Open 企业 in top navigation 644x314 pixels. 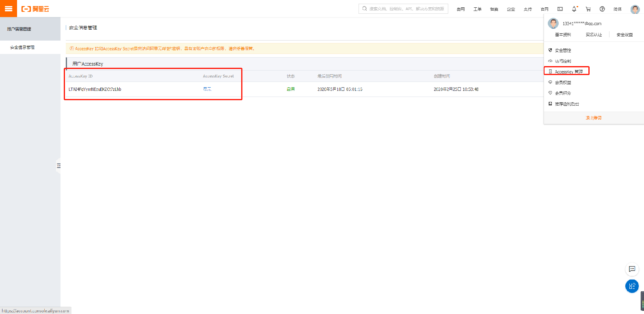coord(511,9)
